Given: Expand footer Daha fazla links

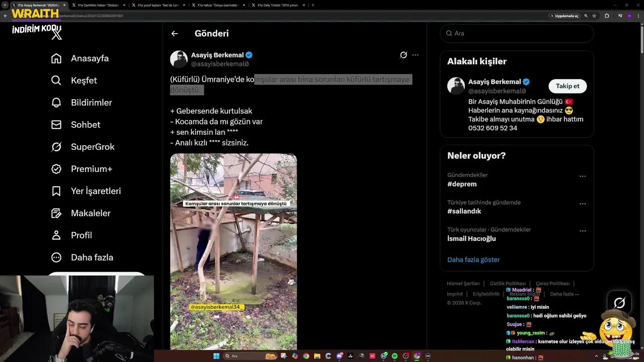Looking at the screenshot, I should click(x=565, y=294).
